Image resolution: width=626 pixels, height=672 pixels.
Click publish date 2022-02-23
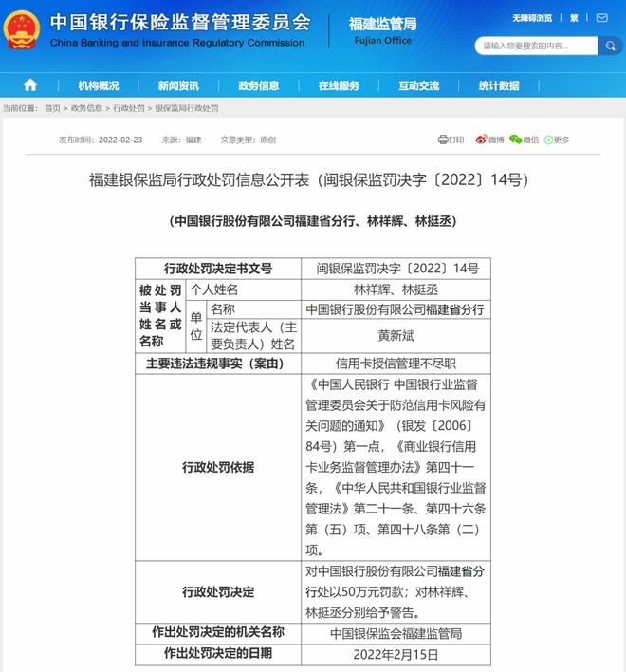coord(120,140)
